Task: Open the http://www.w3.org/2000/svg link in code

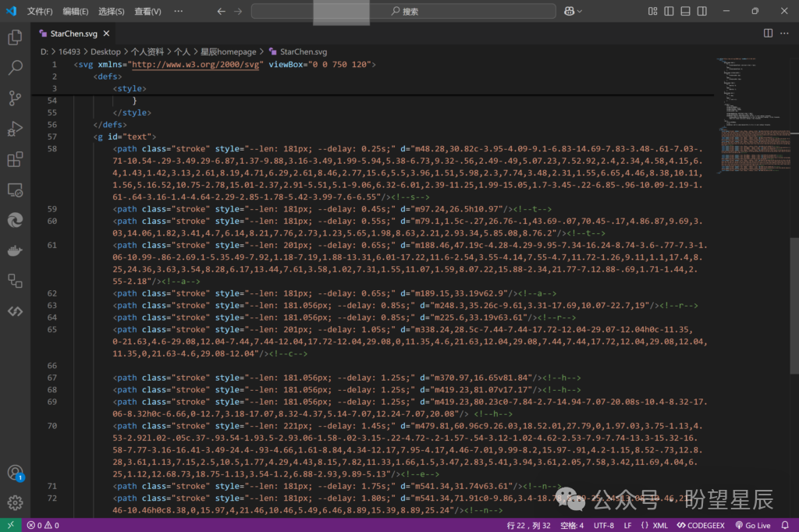Action: pyautogui.click(x=196, y=65)
